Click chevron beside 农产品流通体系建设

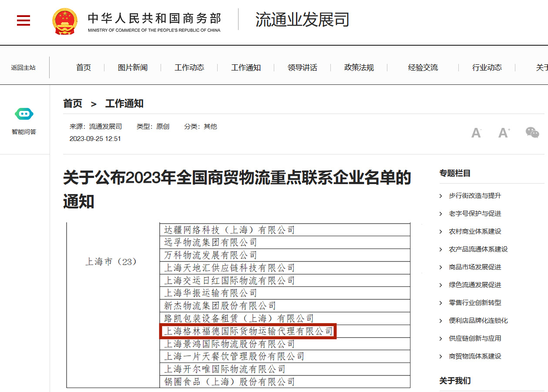[441, 250]
